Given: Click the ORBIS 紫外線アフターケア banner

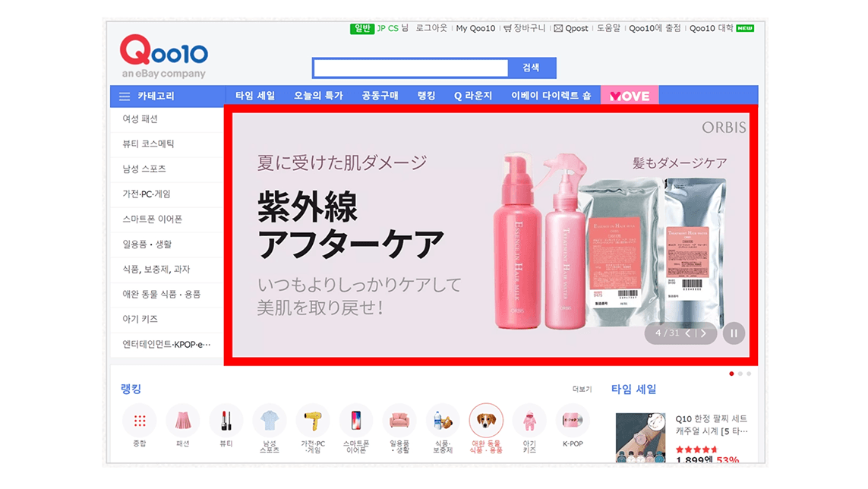Looking at the screenshot, I should tap(491, 235).
